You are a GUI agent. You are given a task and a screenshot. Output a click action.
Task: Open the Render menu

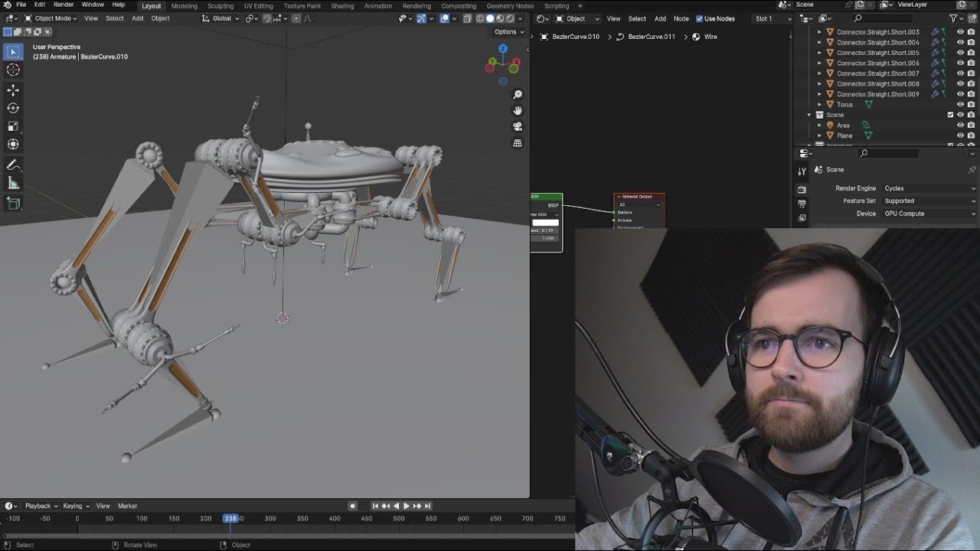point(64,5)
